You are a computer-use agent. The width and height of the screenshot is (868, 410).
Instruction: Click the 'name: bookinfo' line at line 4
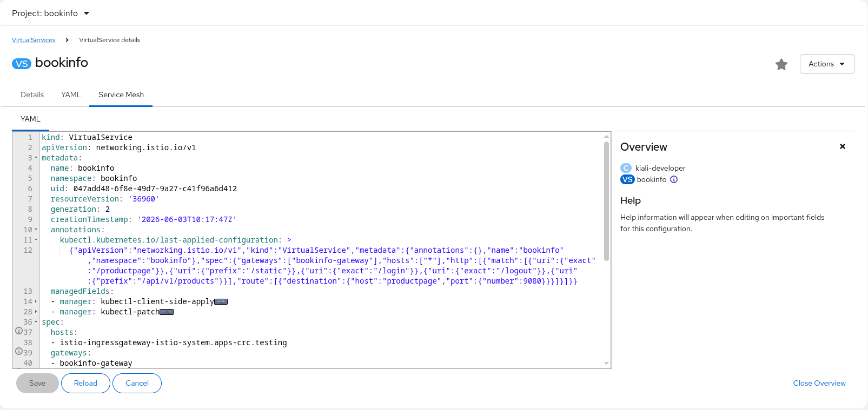pos(82,168)
